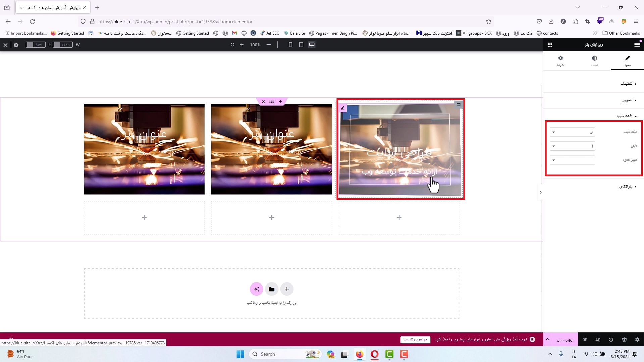Screen dimensions: 644x362
Task: Open the revision history icon
Action: 611,340
